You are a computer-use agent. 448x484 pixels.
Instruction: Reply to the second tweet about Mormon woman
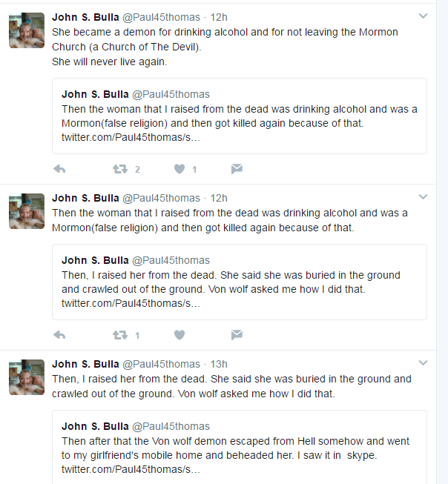click(x=59, y=335)
